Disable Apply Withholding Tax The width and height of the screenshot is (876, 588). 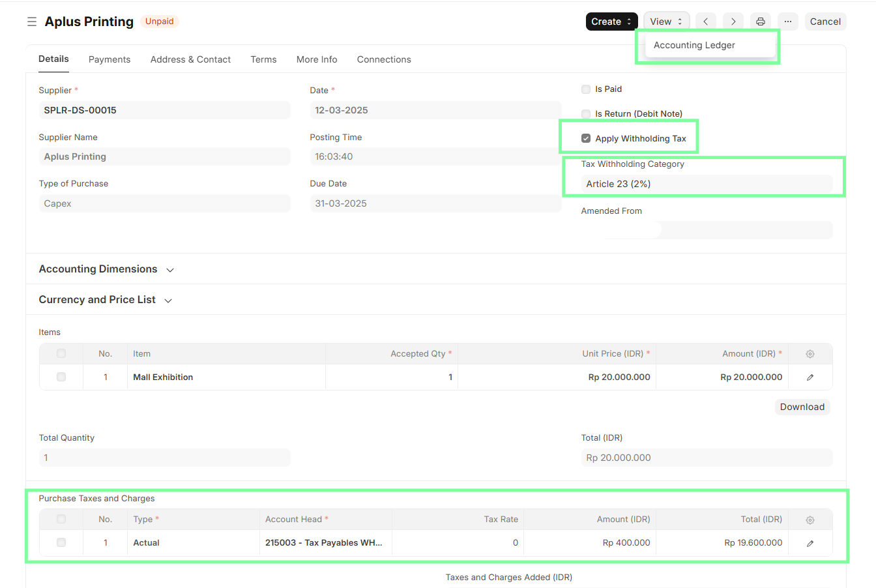(585, 138)
